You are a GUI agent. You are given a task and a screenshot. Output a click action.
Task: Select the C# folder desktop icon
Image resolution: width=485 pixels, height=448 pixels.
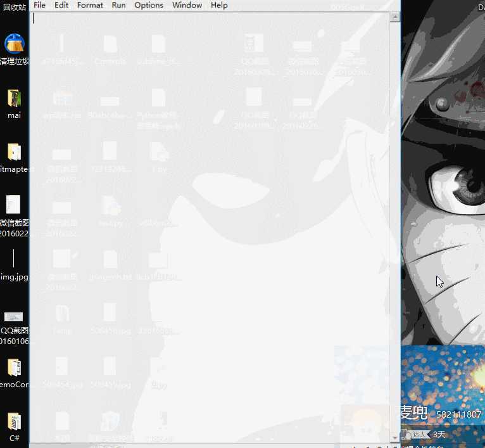(x=14, y=421)
